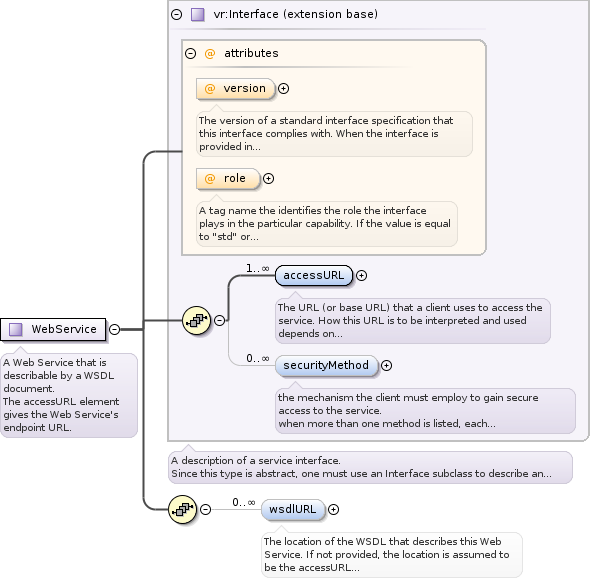Select the securityMethod element node
This screenshot has width=591, height=581.
coord(326,365)
